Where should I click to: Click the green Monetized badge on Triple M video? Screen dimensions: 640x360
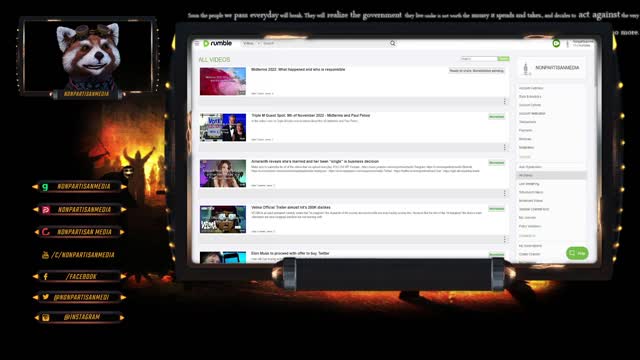pyautogui.click(x=497, y=117)
